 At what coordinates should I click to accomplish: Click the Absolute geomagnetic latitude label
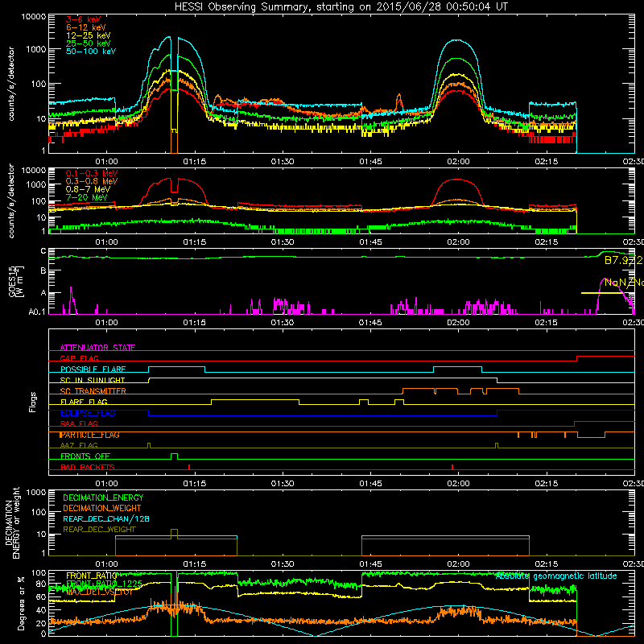(556, 576)
